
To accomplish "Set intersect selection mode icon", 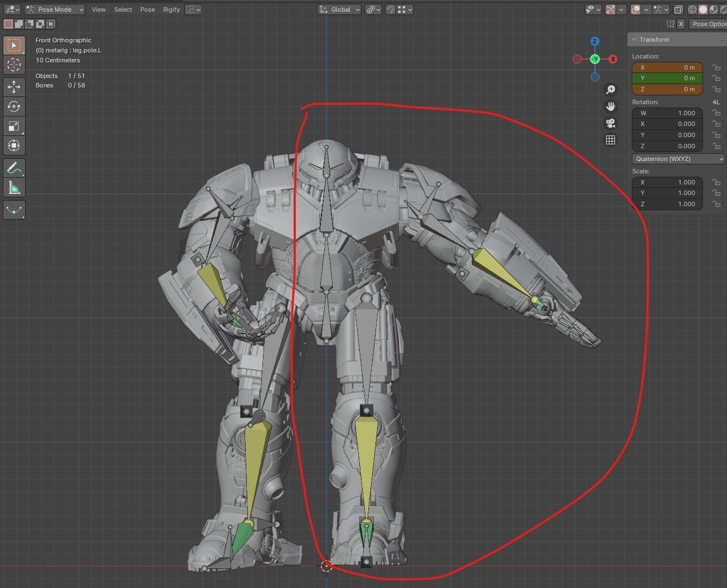I will point(51,24).
